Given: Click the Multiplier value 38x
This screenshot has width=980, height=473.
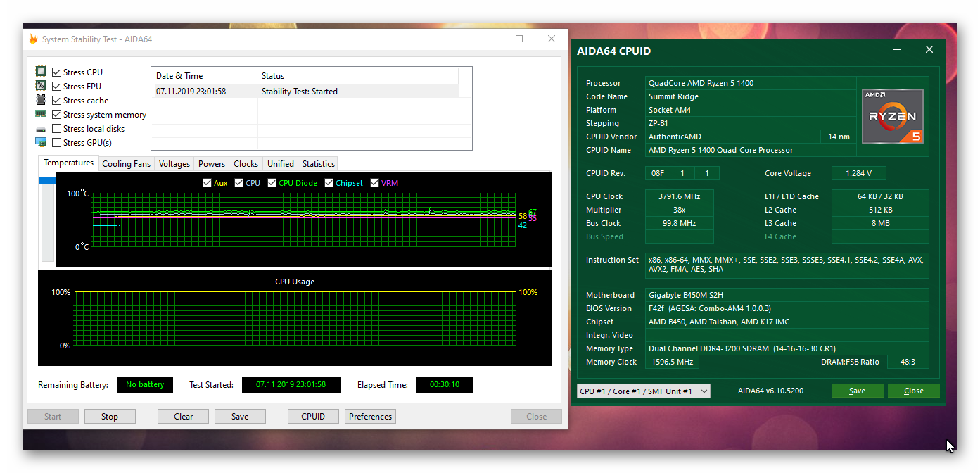Looking at the screenshot, I should (x=680, y=210).
